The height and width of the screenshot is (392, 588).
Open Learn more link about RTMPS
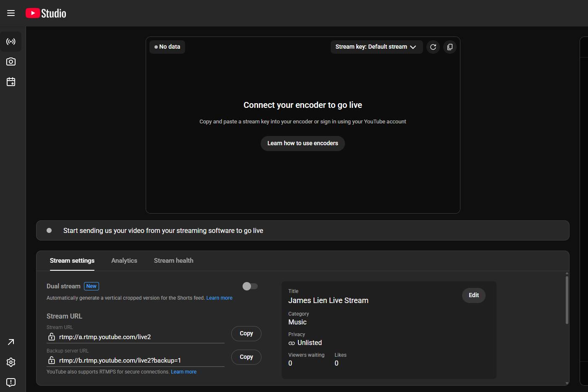(184, 372)
